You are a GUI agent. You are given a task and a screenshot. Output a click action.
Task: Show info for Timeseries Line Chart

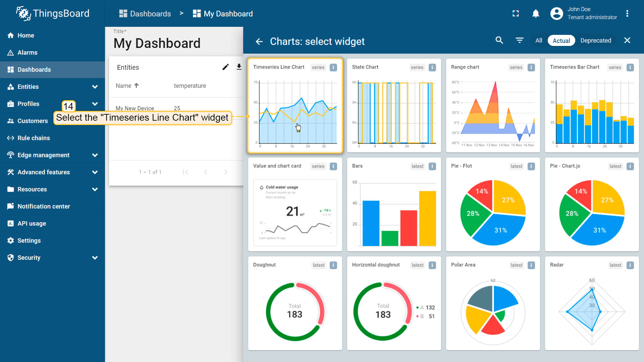(x=333, y=67)
